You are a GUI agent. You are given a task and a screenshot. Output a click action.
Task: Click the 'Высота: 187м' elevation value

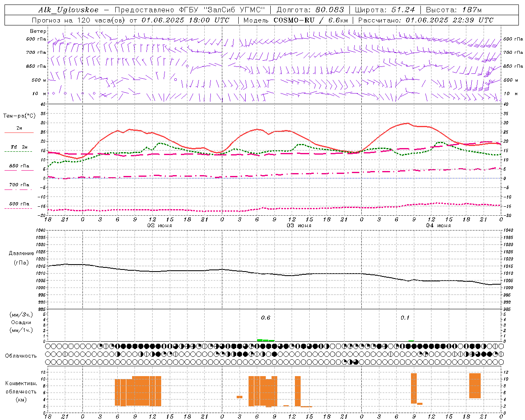pyautogui.click(x=454, y=10)
